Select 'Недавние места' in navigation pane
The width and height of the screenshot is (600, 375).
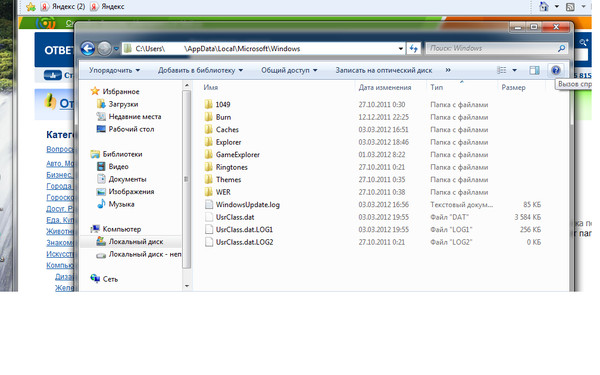coord(135,117)
